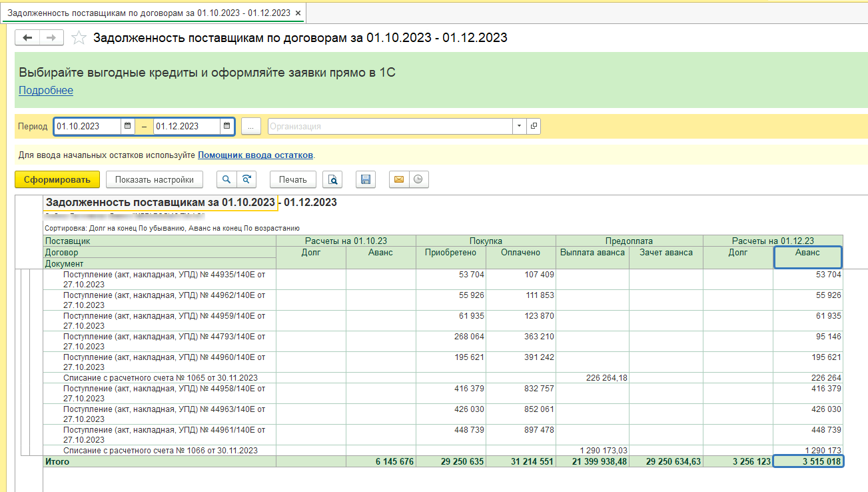868x492 pixels.
Task: Click the Find next icon in toolbar
Action: 246,179
